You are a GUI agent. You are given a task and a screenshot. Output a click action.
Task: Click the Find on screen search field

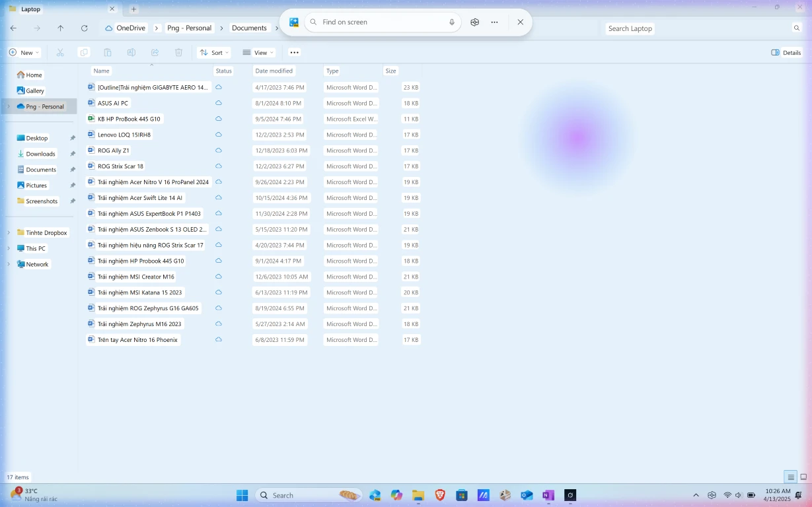point(382,22)
